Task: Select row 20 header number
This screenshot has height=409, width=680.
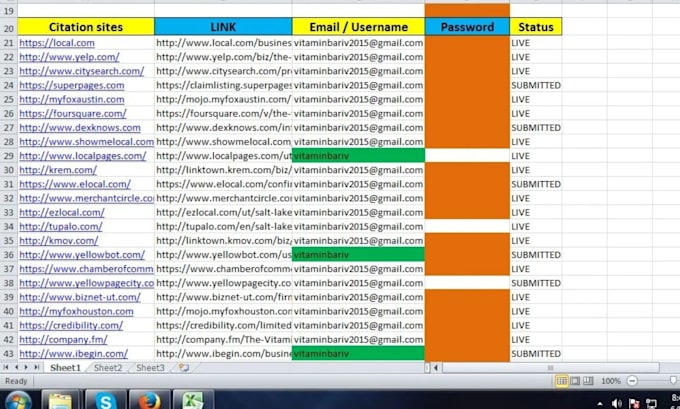Action: point(9,28)
